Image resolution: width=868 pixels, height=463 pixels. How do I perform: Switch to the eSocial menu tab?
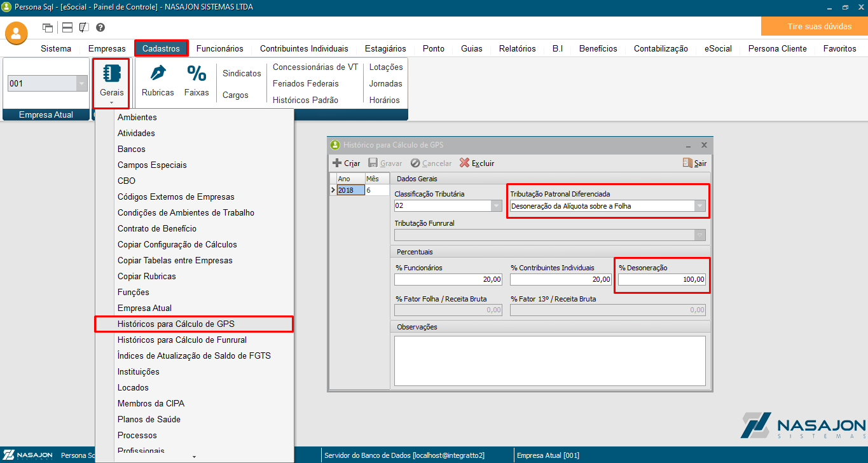click(x=717, y=48)
